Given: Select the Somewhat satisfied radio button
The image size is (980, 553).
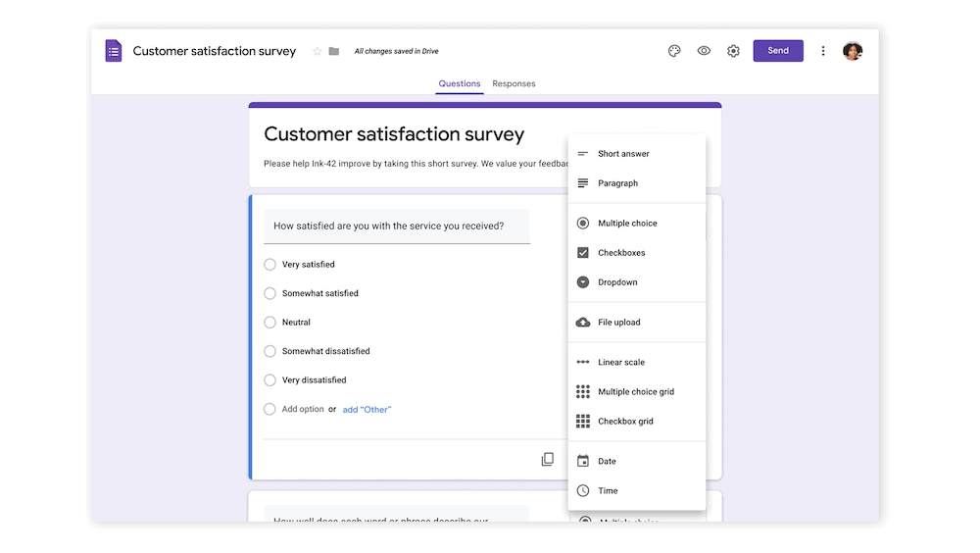Looking at the screenshot, I should [x=269, y=293].
